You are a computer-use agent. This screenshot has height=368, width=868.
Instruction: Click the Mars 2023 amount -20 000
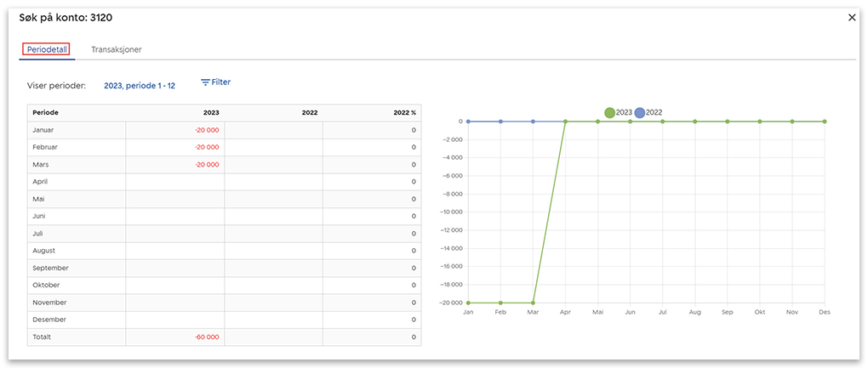pyautogui.click(x=207, y=165)
